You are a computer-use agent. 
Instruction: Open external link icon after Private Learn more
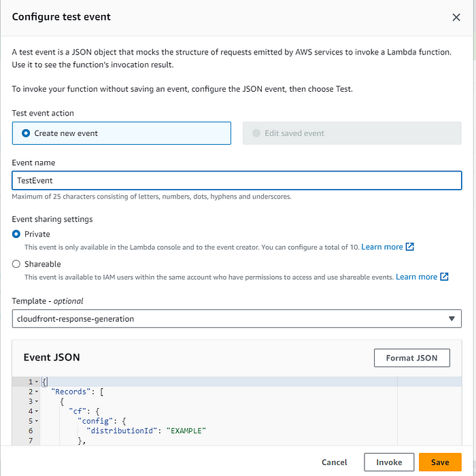click(410, 247)
